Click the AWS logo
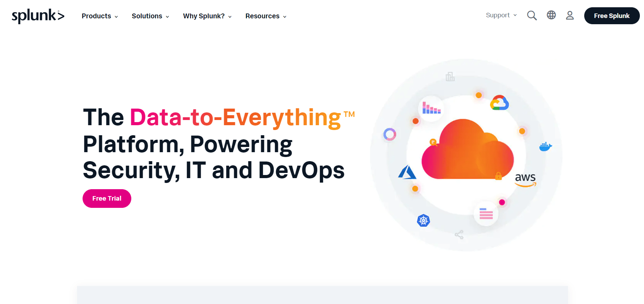This screenshot has height=304, width=644. [525, 180]
